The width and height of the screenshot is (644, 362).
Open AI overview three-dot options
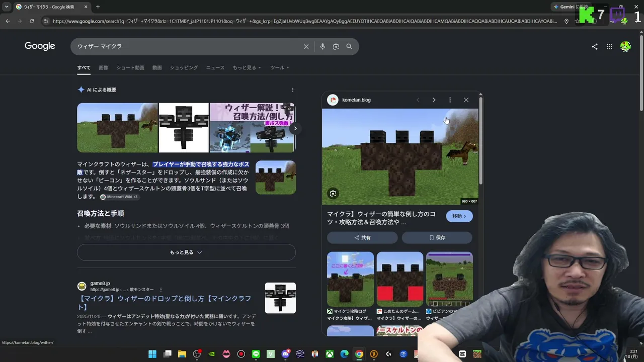293,90
